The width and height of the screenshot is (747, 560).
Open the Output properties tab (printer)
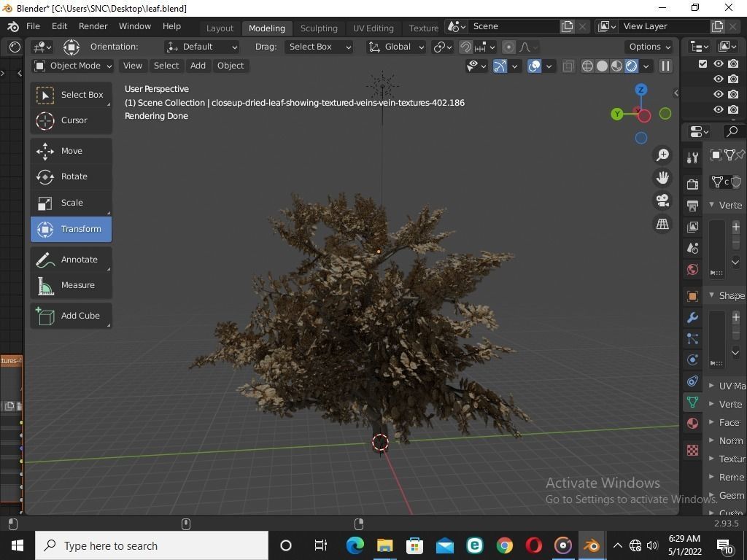point(692,205)
